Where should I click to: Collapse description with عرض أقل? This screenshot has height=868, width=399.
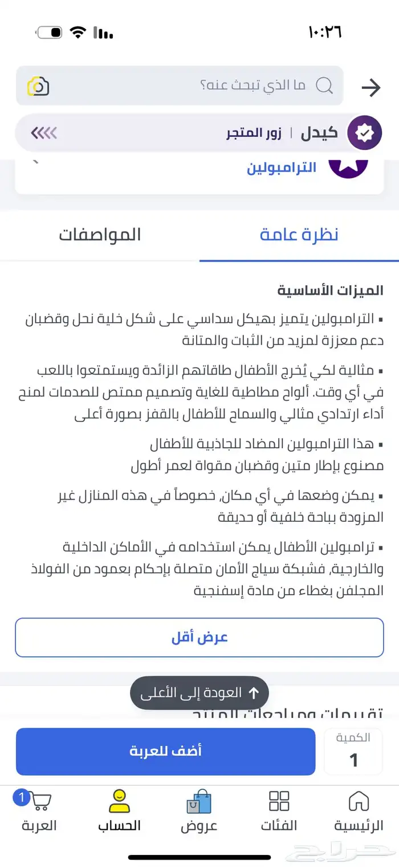click(199, 638)
